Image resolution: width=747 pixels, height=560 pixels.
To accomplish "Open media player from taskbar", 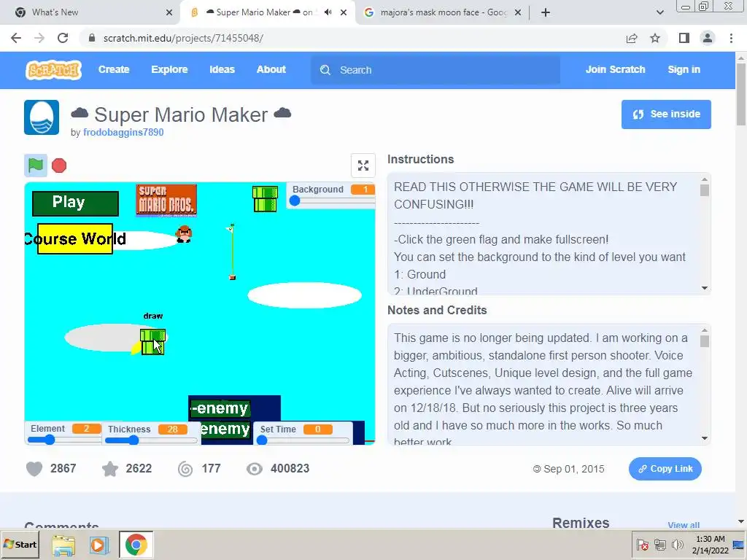I will [99, 545].
